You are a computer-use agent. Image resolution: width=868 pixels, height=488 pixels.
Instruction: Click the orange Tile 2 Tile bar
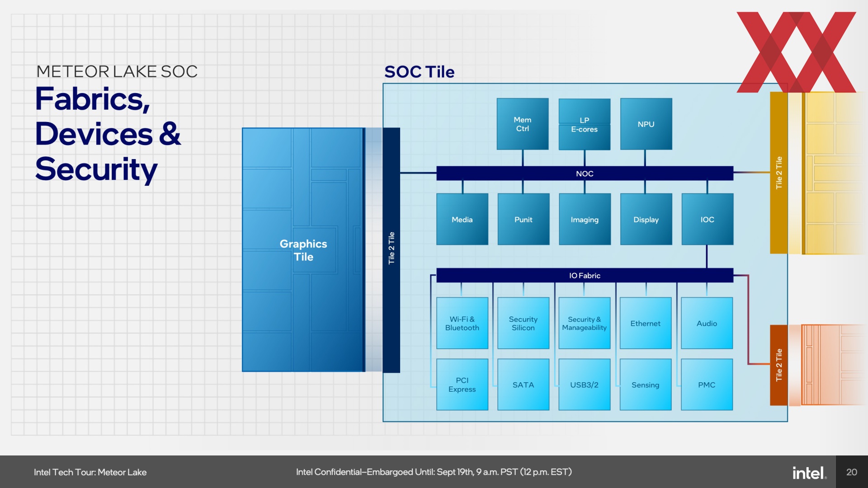tap(779, 365)
